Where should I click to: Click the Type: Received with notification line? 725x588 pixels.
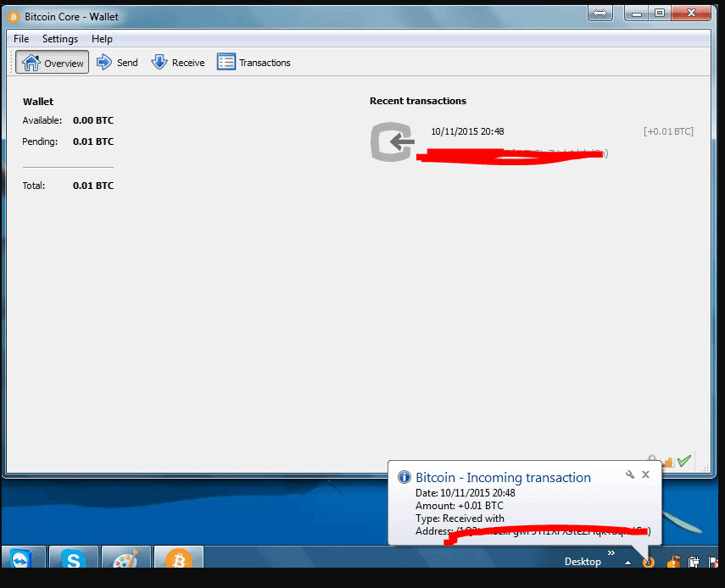point(460,519)
